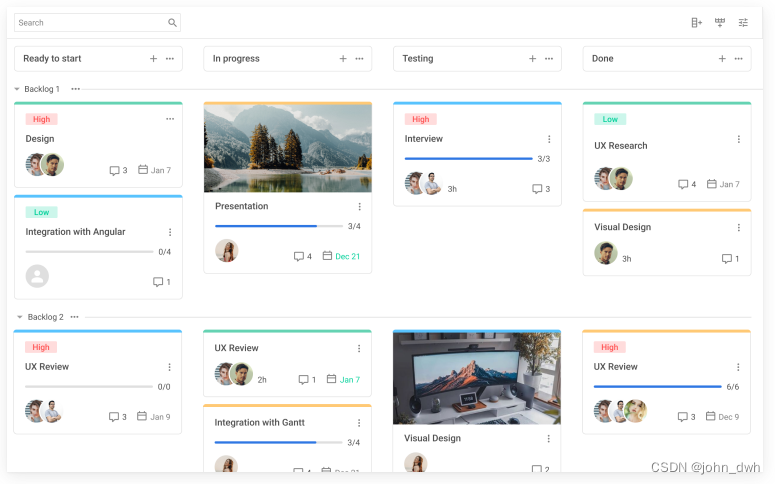The height and width of the screenshot is (484, 775).
Task: Open Done column options menu
Action: [738, 59]
